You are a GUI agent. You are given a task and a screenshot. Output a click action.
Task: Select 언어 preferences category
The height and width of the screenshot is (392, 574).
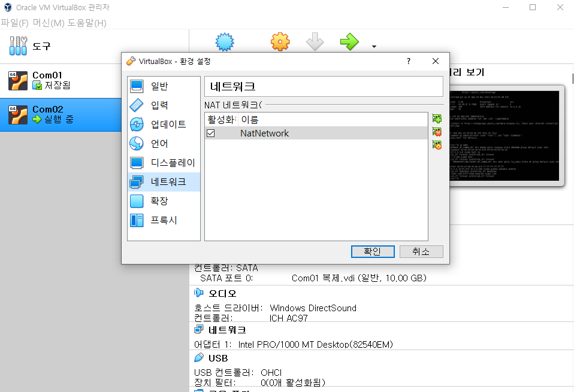click(x=164, y=144)
